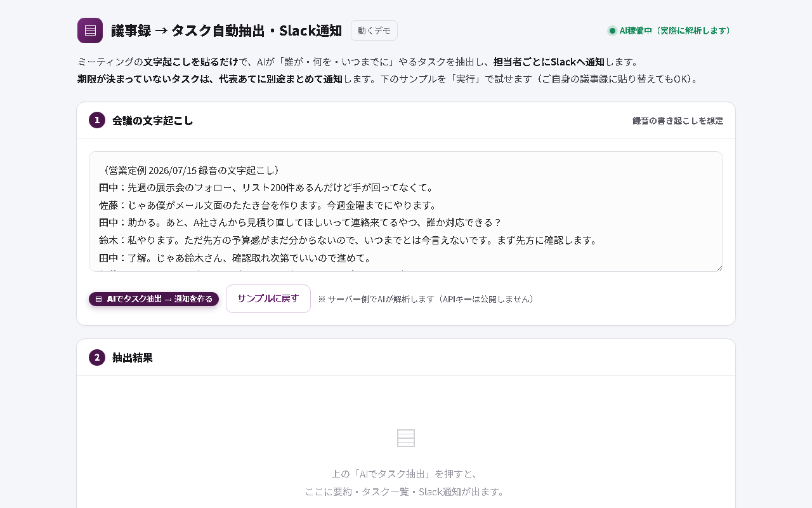Click the green AI status dot
The width and height of the screenshot is (812, 508).
coord(612,30)
